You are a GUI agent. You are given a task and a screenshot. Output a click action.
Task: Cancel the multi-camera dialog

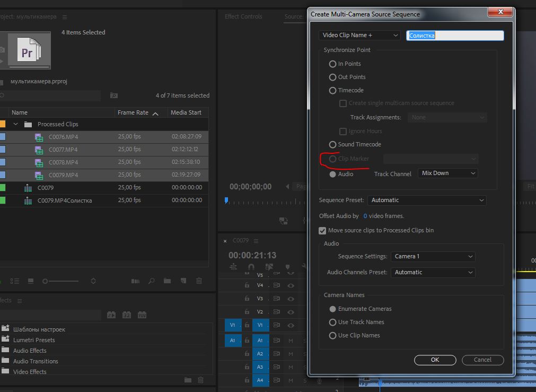tap(482, 360)
